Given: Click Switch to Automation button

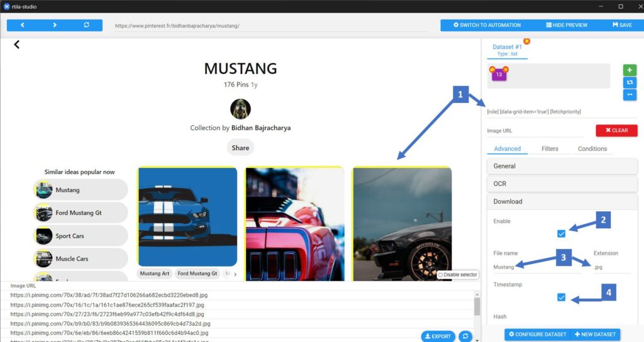Looking at the screenshot, I should (487, 25).
